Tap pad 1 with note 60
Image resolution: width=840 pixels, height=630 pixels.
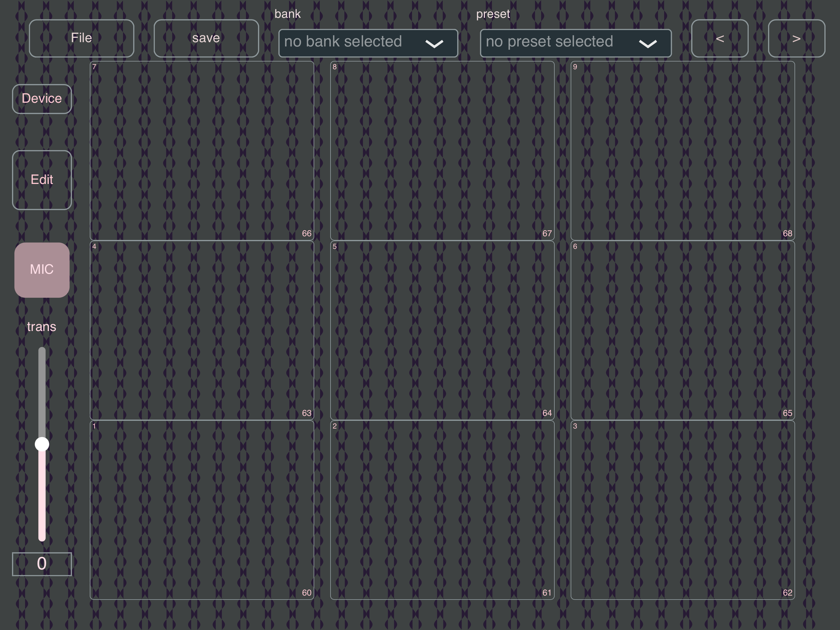click(202, 510)
